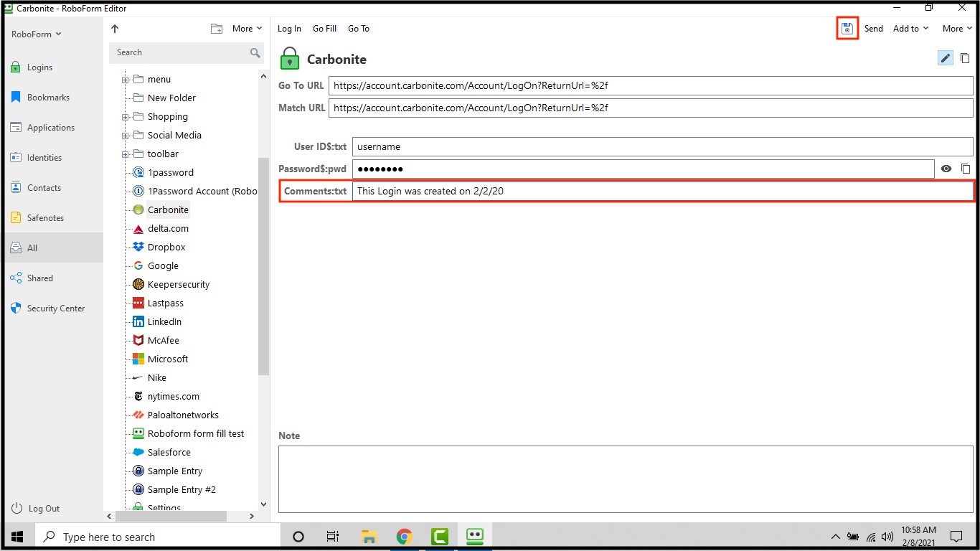The width and height of the screenshot is (980, 551).
Task: Select the McAfee login
Action: [x=164, y=341]
